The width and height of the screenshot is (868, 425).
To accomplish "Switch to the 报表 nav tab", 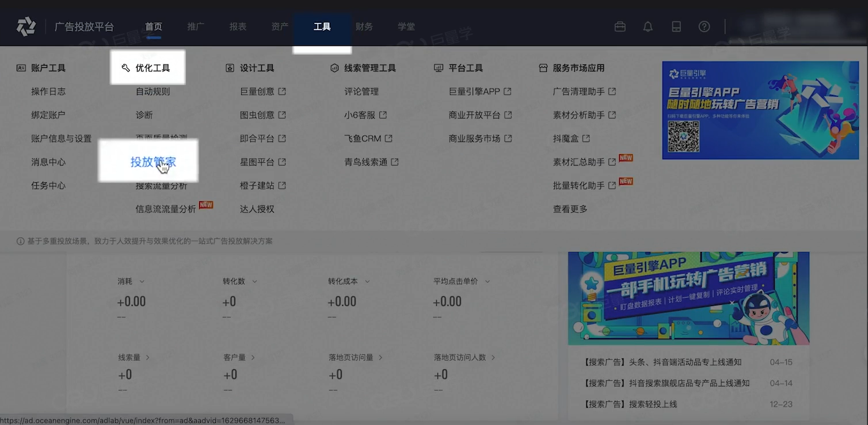I will (x=238, y=27).
